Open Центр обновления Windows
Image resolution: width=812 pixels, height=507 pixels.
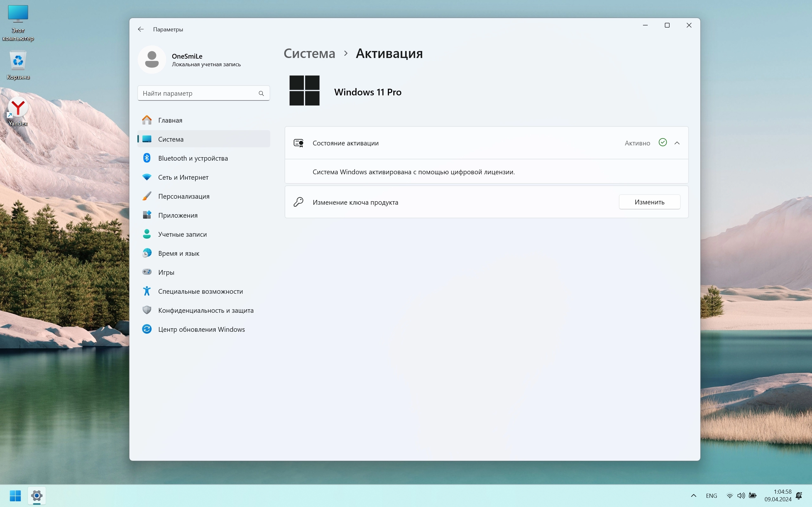click(201, 329)
